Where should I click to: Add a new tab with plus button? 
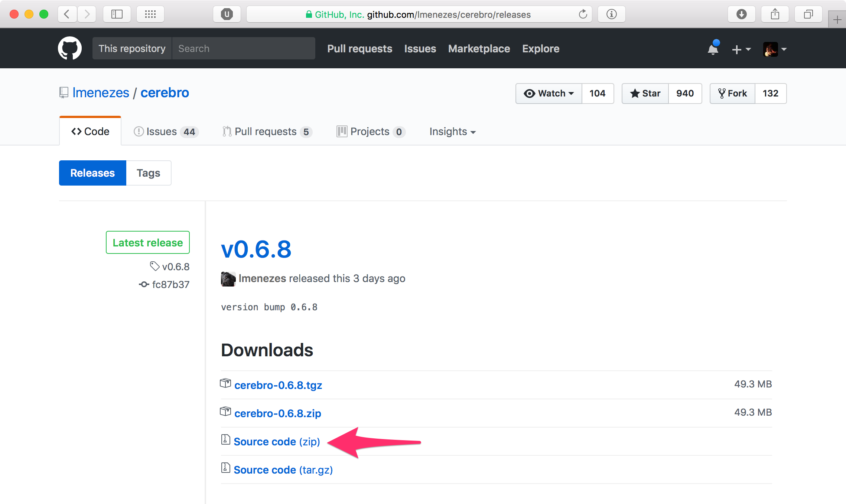click(837, 19)
